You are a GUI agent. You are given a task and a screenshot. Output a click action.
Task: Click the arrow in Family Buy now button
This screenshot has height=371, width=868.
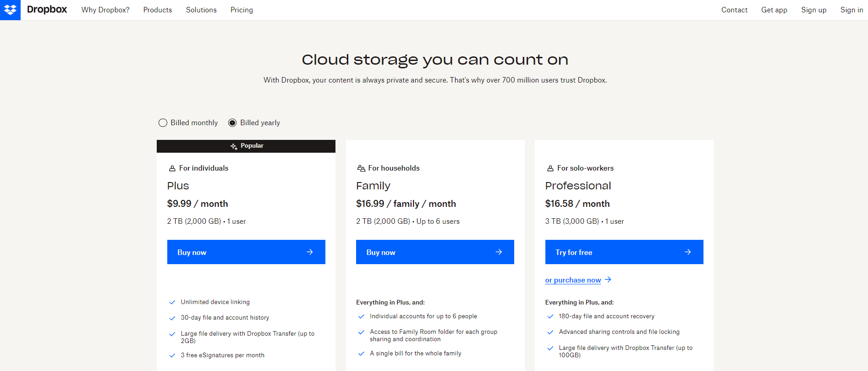pos(499,252)
